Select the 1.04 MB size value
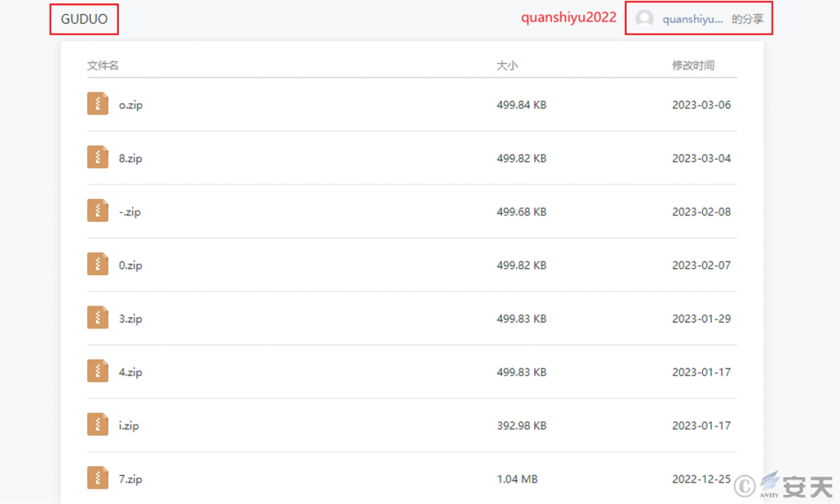The width and height of the screenshot is (840, 504). click(517, 479)
